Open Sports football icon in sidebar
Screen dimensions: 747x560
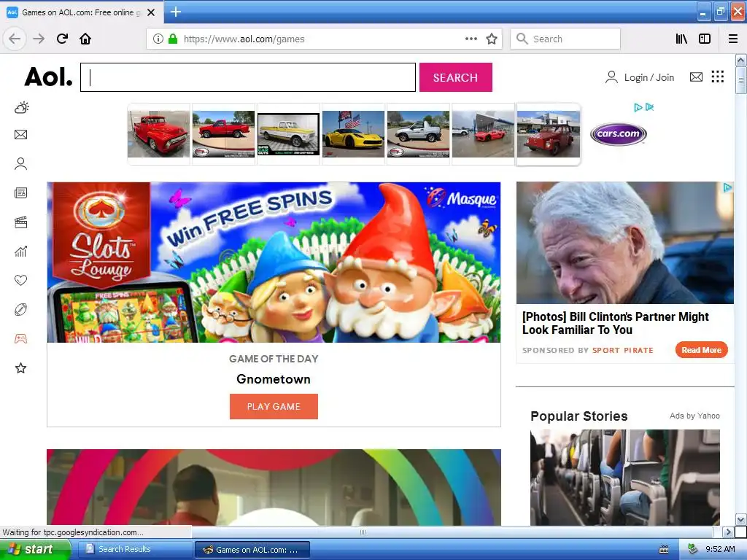point(20,309)
